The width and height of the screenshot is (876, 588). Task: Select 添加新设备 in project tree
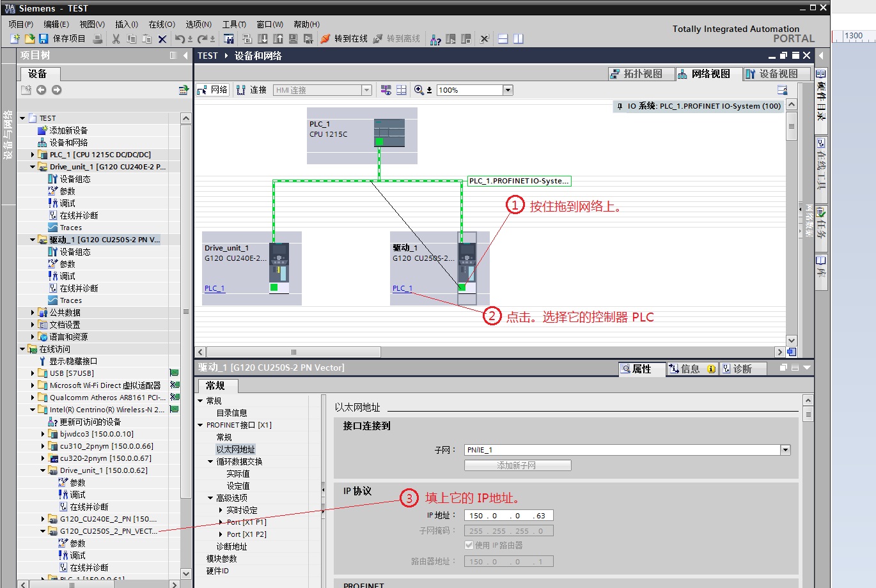click(68, 130)
